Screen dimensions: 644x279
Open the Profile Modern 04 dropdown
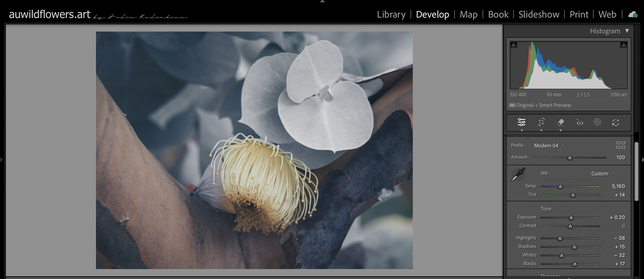pos(549,146)
